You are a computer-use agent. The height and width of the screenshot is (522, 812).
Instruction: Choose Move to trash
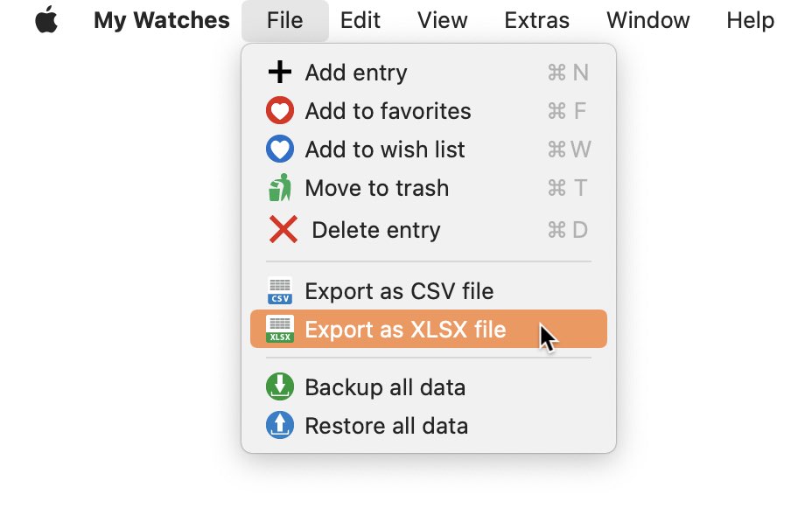tap(429, 187)
